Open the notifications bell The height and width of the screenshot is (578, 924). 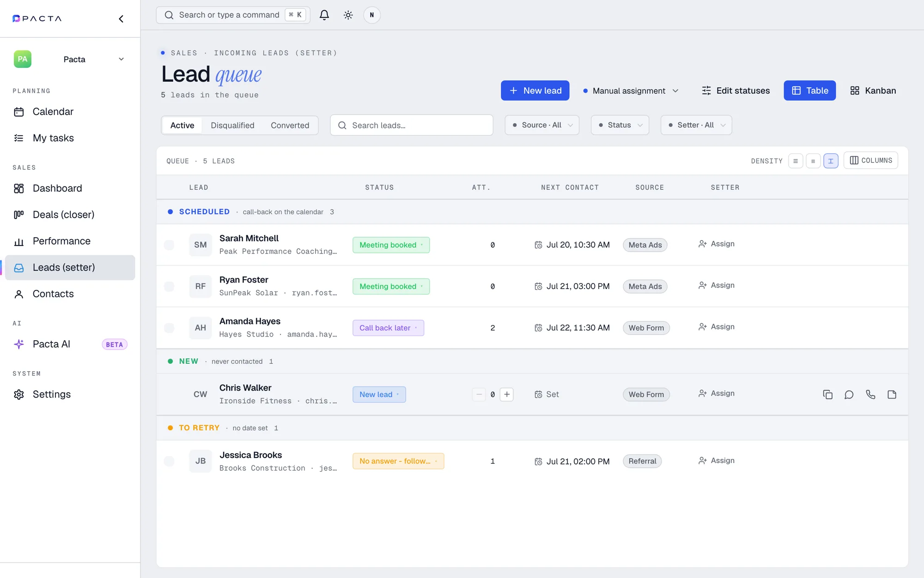click(x=324, y=15)
